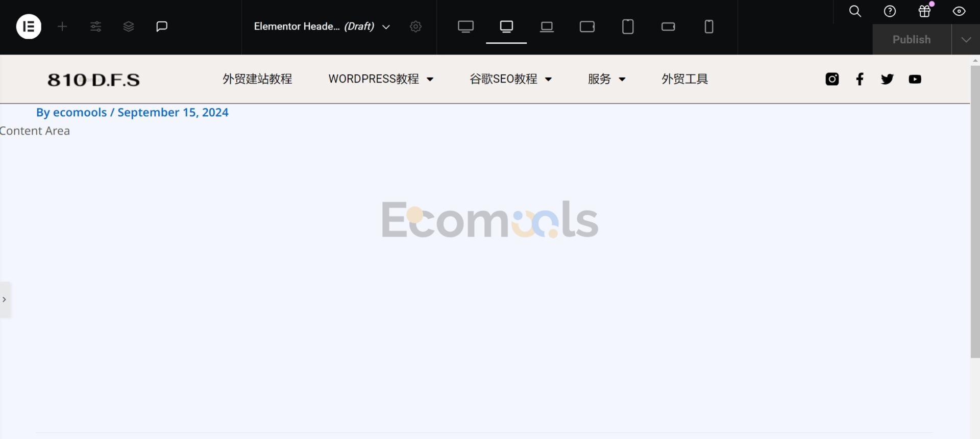
Task: Open the help question mark icon
Action: click(890, 11)
